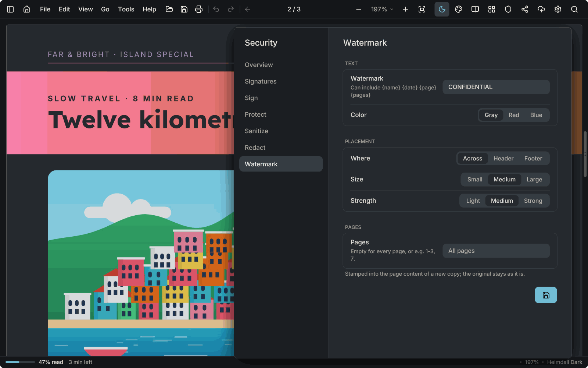Open the Protect security section
Screen dimensions: 588x368
tap(281, 114)
